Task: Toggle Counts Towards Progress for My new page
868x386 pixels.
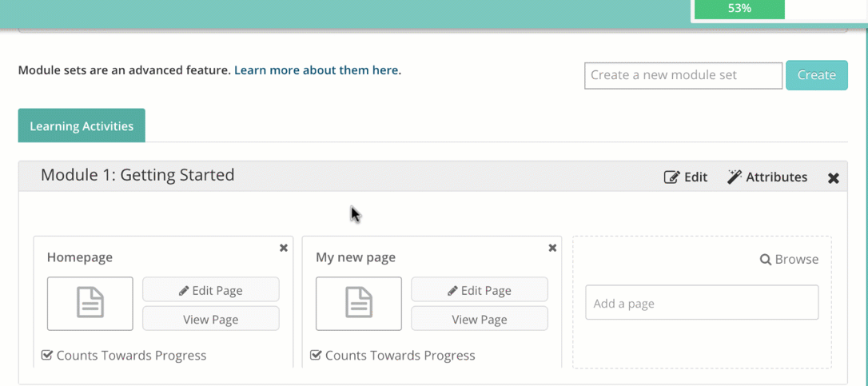Action: point(316,355)
